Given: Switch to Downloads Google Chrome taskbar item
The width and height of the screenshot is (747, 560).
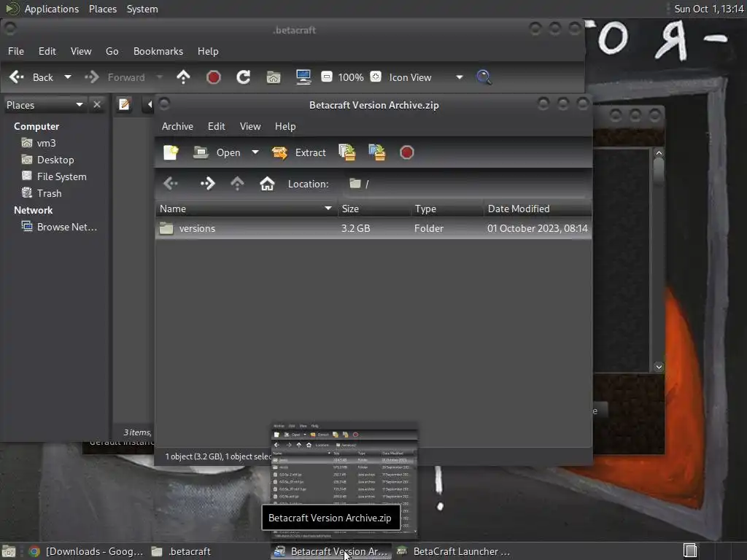Looking at the screenshot, I should pyautogui.click(x=86, y=551).
